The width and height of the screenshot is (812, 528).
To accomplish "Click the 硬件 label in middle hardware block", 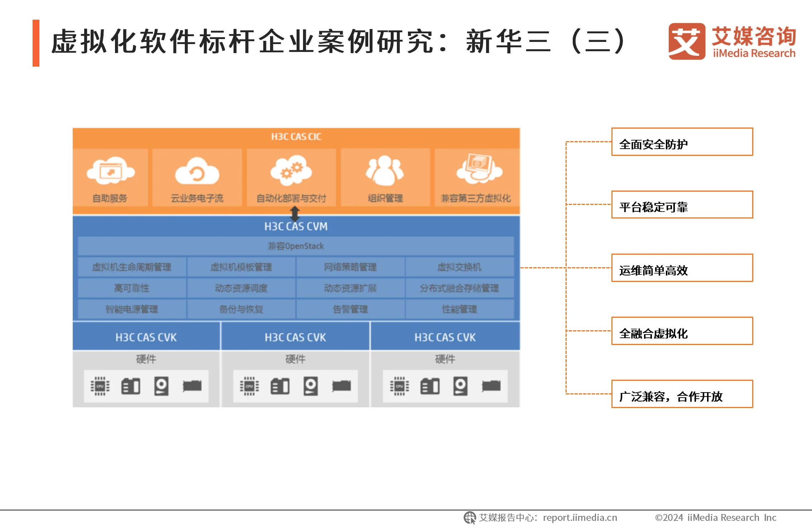I will point(296,359).
